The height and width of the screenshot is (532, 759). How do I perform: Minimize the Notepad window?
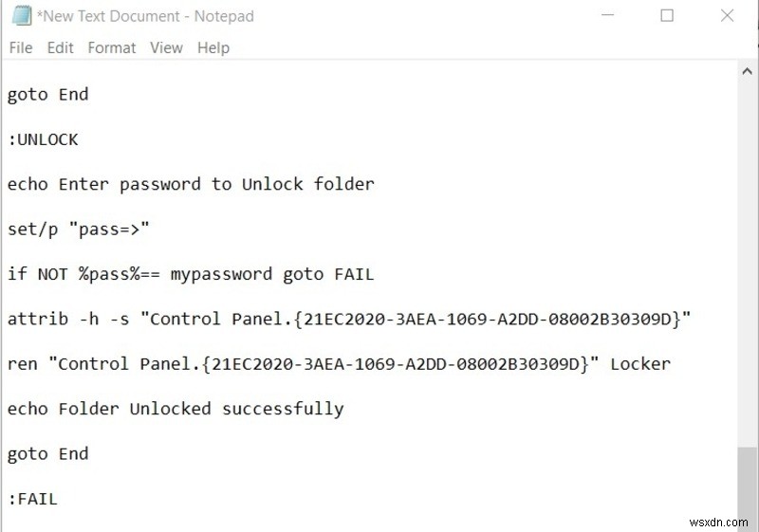(608, 16)
